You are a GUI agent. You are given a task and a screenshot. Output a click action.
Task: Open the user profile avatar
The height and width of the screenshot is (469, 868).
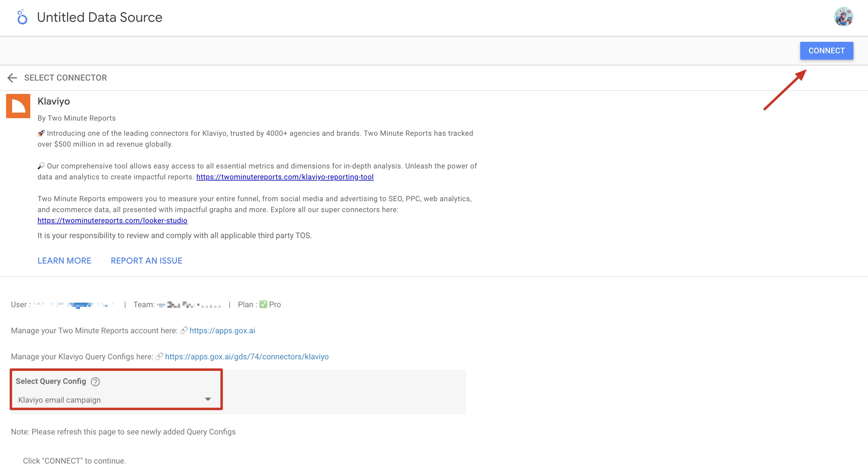click(843, 17)
